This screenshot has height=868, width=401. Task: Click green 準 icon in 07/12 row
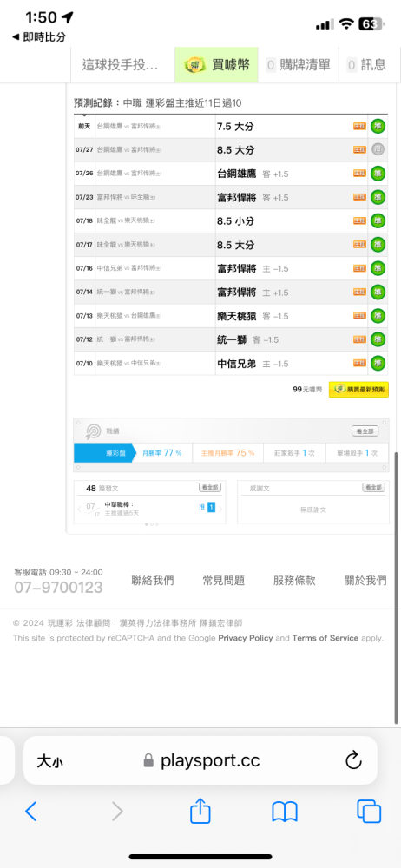tap(378, 339)
